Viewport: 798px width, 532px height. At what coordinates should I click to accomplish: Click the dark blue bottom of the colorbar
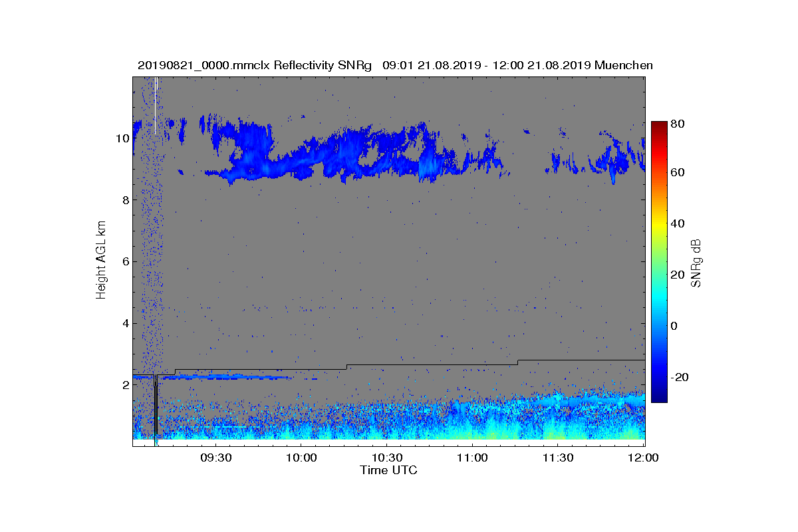point(658,398)
